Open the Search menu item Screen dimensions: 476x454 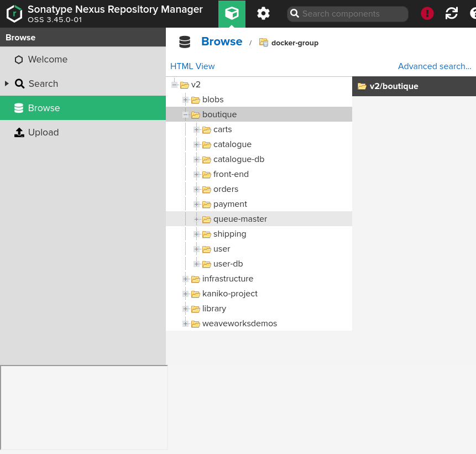click(83, 84)
